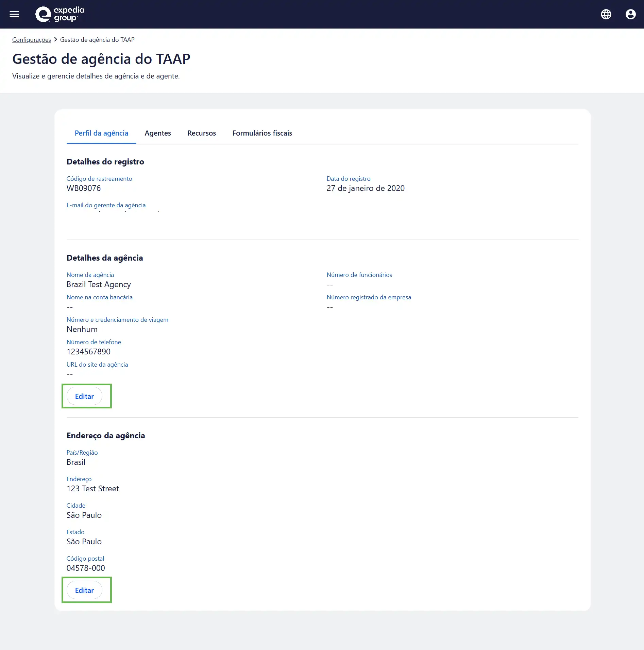Viewport: 644px width, 650px height.
Task: Open the account profile icon
Action: pos(631,14)
